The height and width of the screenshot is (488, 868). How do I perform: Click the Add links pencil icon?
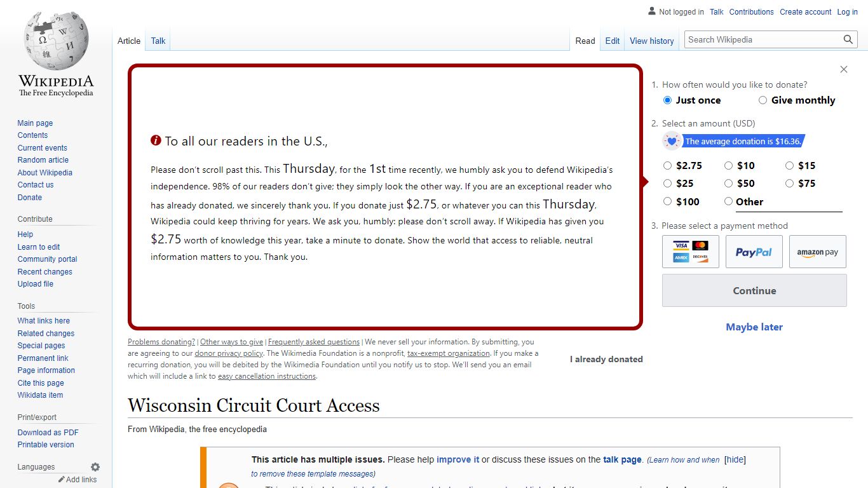coord(62,480)
